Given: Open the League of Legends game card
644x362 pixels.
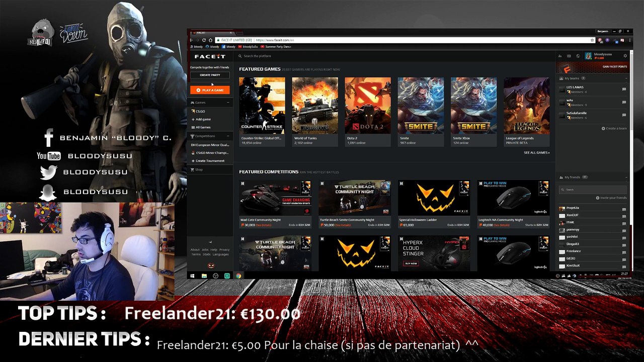Looking at the screenshot, I should [527, 111].
